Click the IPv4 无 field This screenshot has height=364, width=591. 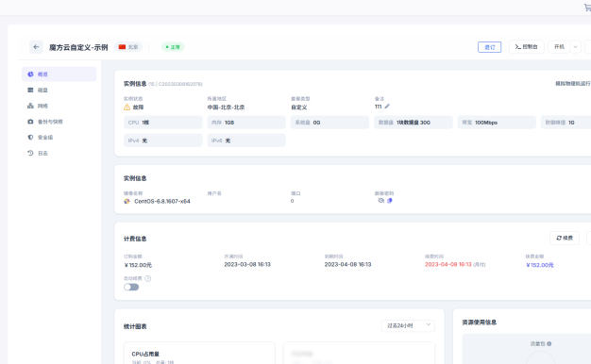[x=162, y=141]
